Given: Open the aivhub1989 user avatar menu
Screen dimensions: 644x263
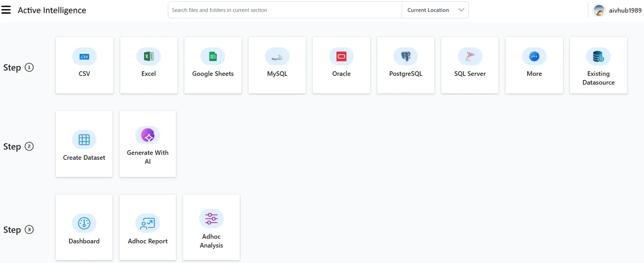Looking at the screenshot, I should coord(599,10).
